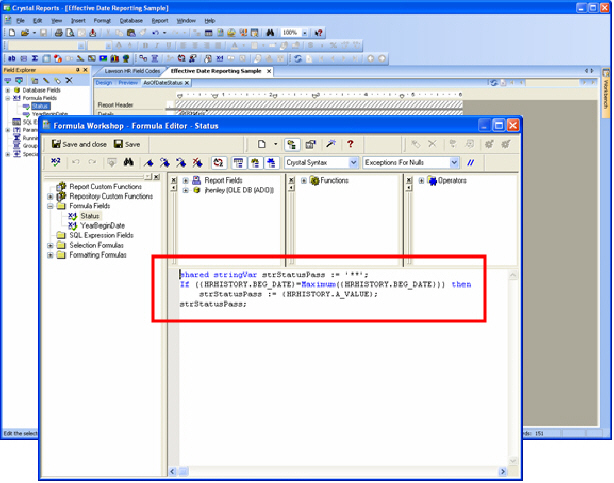Screen dimensions: 614x483
Task: Expand Formatting Formulas folder
Action: [x=50, y=255]
